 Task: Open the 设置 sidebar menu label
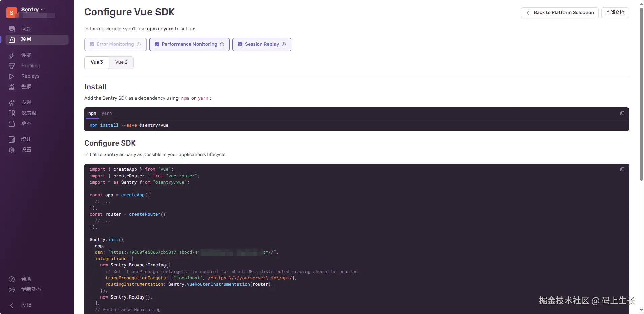tap(26, 150)
